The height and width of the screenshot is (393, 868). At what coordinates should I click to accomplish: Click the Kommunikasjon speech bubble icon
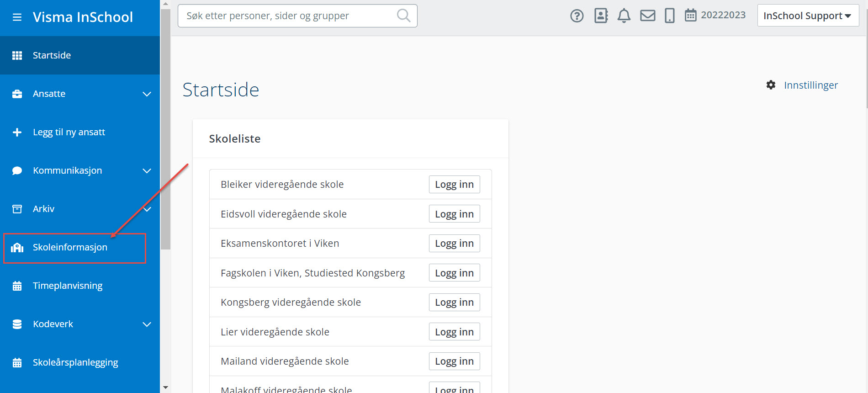[17, 170]
